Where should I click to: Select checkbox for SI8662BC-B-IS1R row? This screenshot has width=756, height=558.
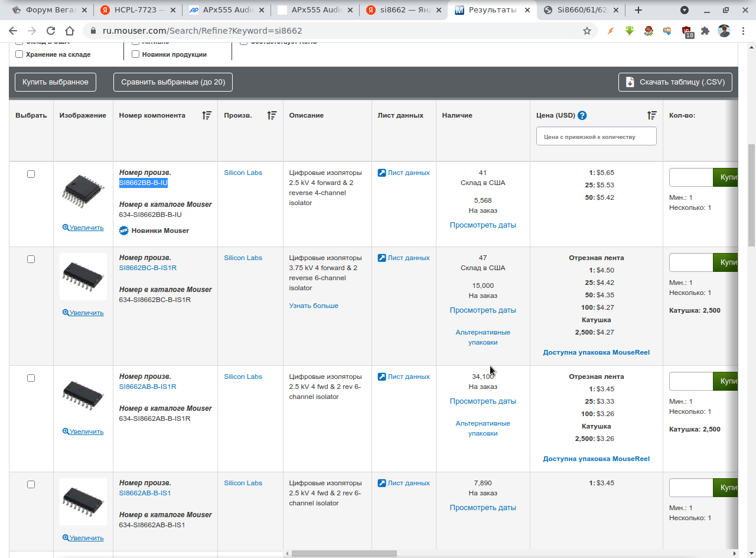coord(31,259)
